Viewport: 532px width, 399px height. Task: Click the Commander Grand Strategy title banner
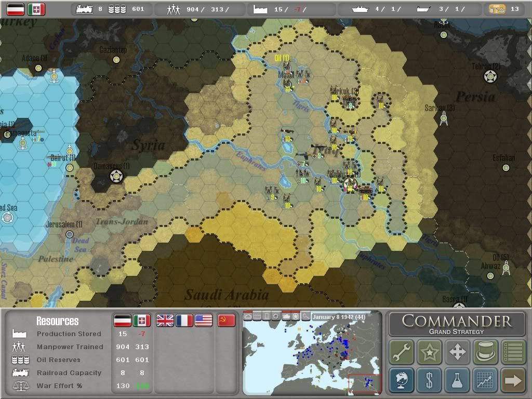(x=457, y=324)
